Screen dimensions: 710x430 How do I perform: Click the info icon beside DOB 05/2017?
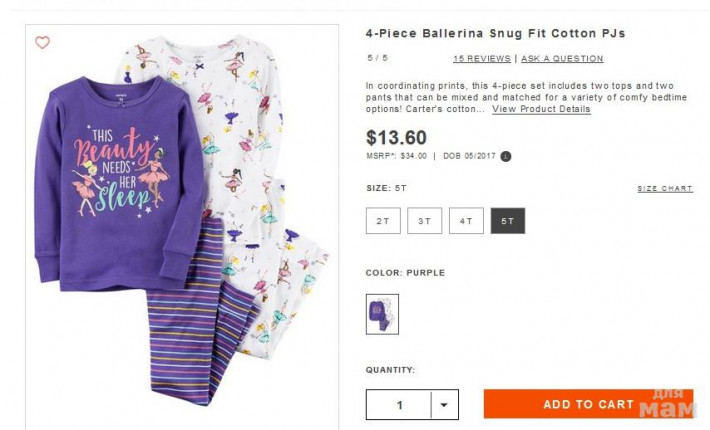click(506, 156)
